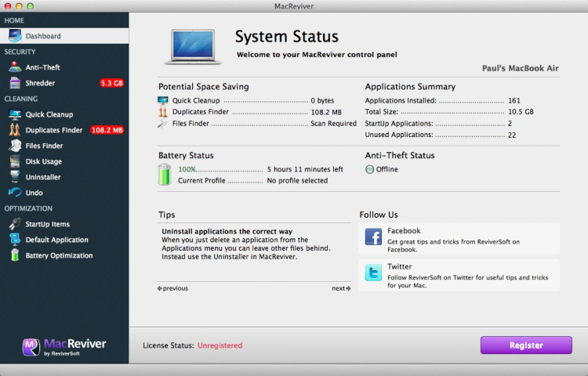Click the Anti-Theft sidebar icon
The height and width of the screenshot is (376, 588).
tap(15, 67)
